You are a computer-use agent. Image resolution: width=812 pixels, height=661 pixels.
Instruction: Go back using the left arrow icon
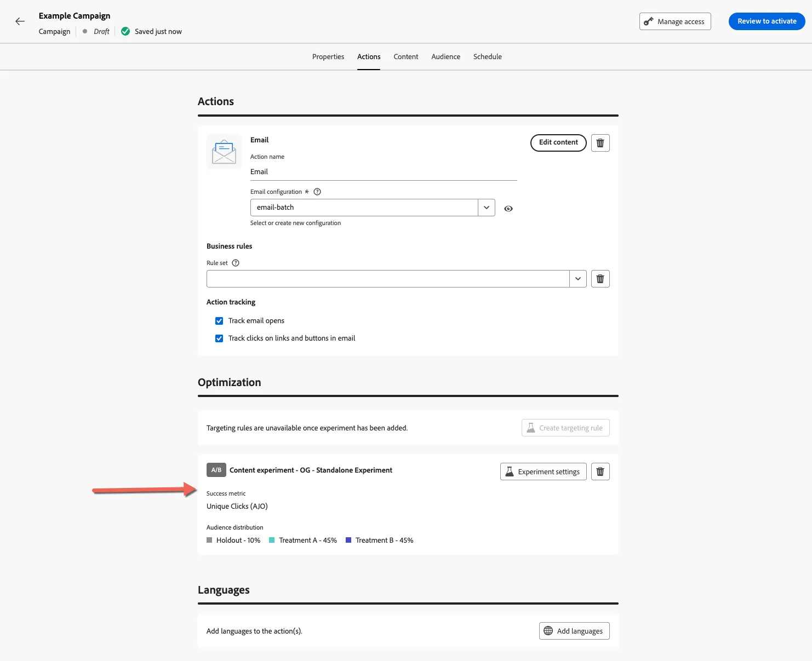[20, 21]
